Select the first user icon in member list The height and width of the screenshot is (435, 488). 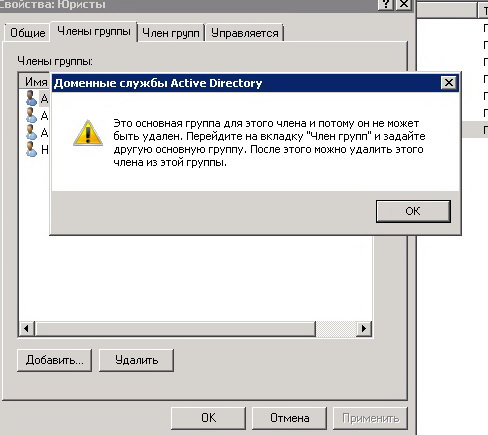tap(31, 98)
